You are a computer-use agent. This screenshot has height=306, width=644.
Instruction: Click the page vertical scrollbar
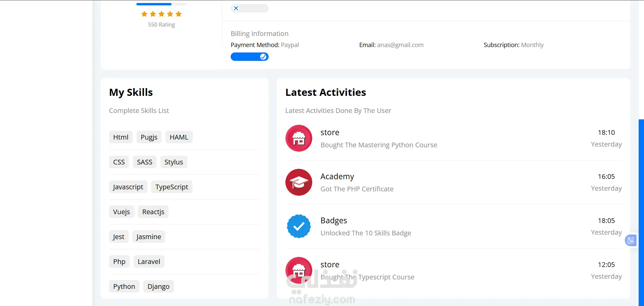pyautogui.click(x=641, y=213)
